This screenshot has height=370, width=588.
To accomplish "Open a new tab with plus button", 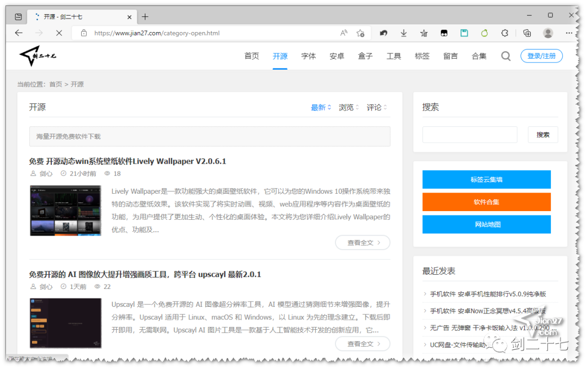I will [145, 17].
